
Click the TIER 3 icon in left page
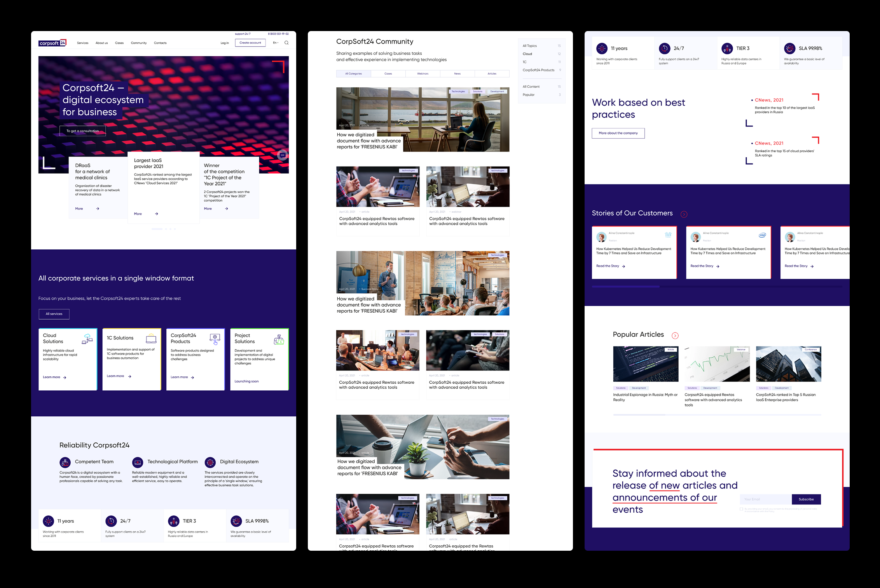[173, 521]
